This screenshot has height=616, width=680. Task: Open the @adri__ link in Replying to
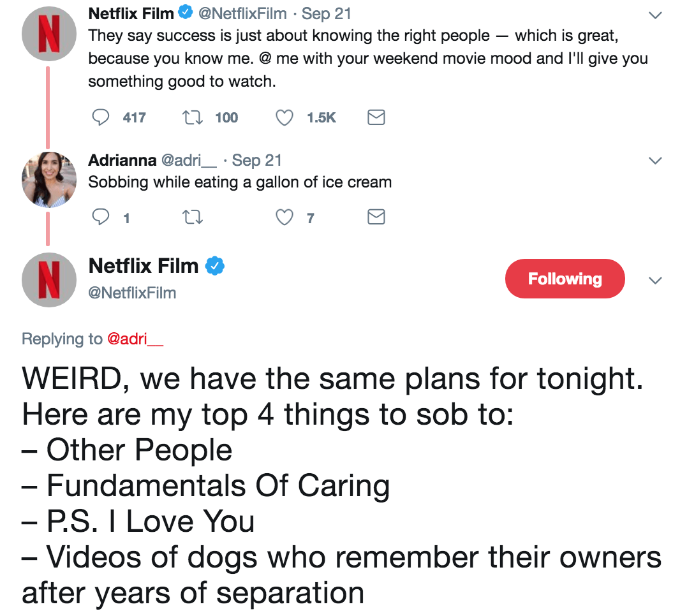135,339
